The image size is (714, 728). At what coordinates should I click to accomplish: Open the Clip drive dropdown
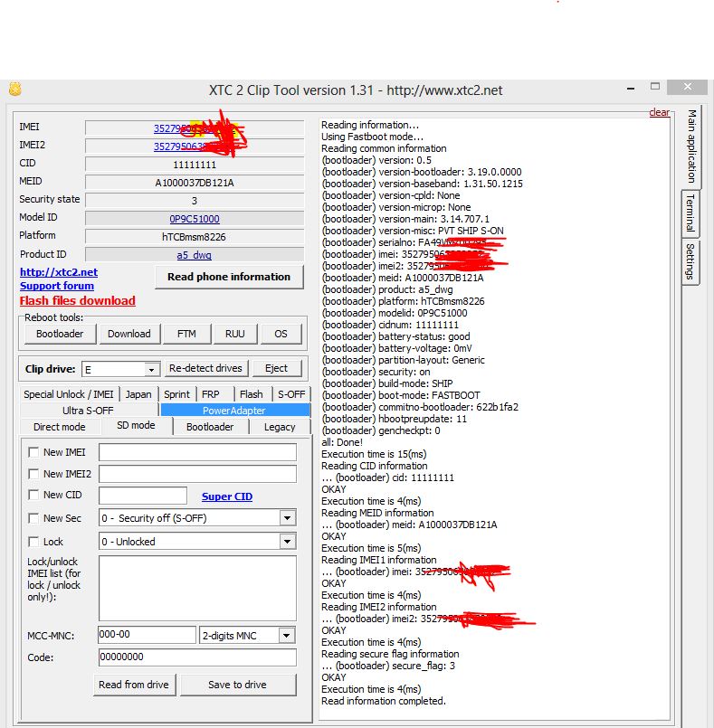pos(151,370)
